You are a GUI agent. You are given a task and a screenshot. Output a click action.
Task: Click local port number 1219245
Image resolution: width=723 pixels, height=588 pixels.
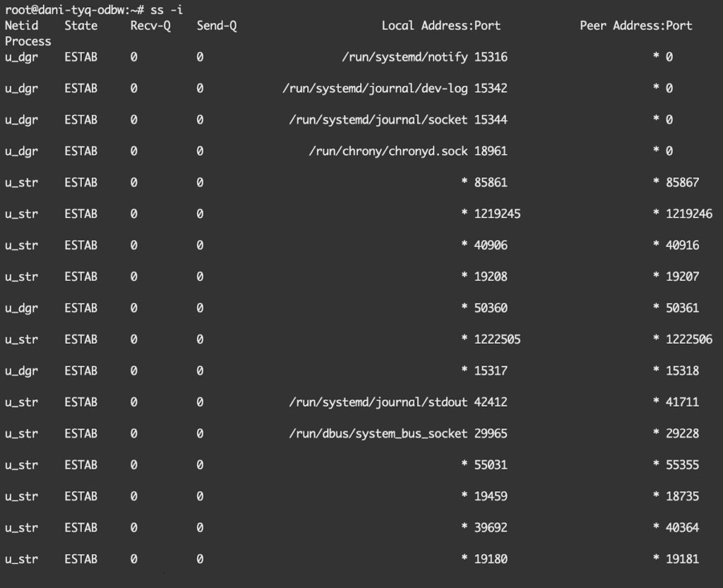point(497,214)
